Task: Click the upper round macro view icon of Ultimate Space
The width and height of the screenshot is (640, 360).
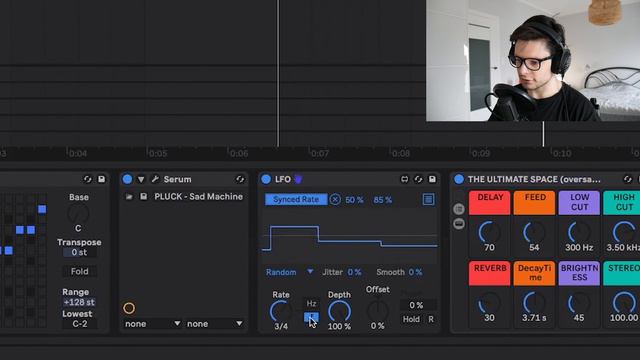Action: tap(459, 209)
